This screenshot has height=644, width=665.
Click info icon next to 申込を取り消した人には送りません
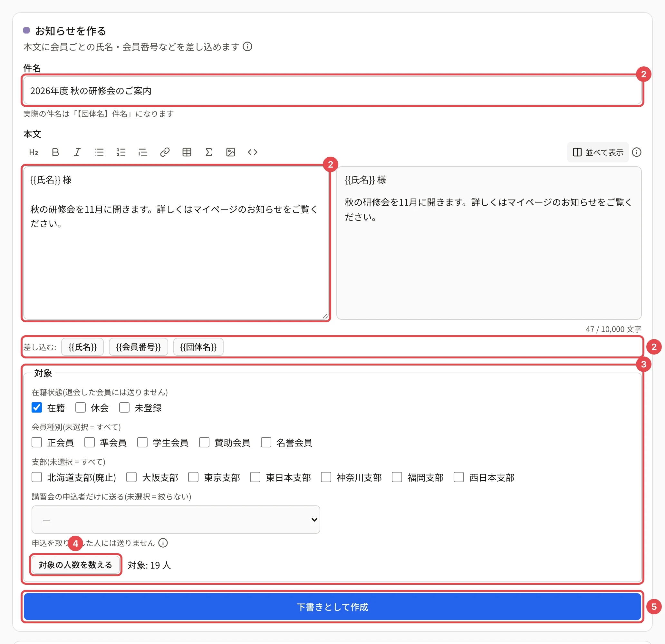(x=163, y=543)
